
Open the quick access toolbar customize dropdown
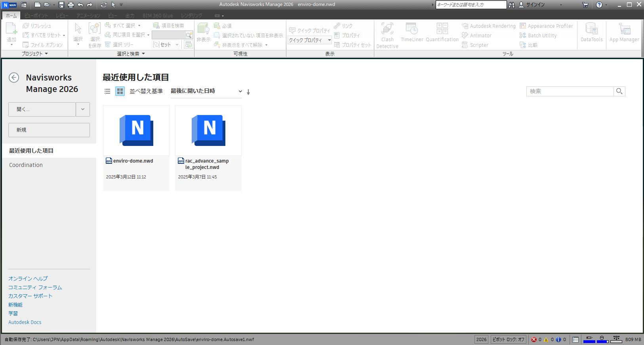(x=121, y=5)
